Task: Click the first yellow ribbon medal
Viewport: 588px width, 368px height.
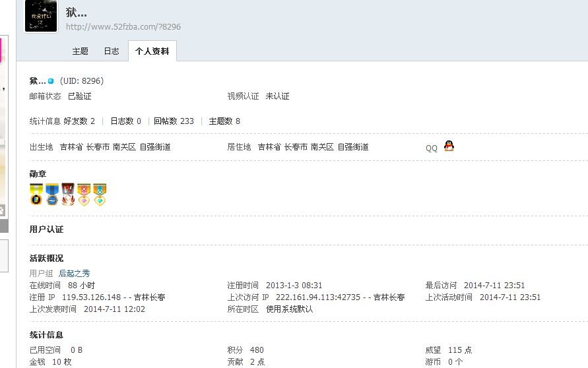Action: tap(36, 195)
